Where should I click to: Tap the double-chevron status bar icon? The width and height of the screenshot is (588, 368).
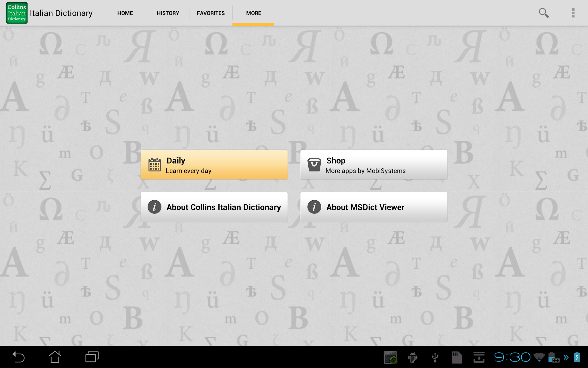tap(566, 358)
